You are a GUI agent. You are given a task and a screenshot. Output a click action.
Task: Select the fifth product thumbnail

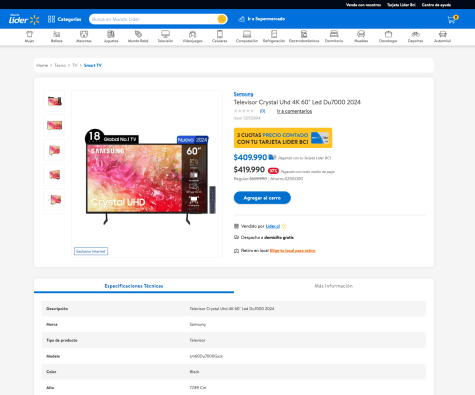pyautogui.click(x=54, y=199)
